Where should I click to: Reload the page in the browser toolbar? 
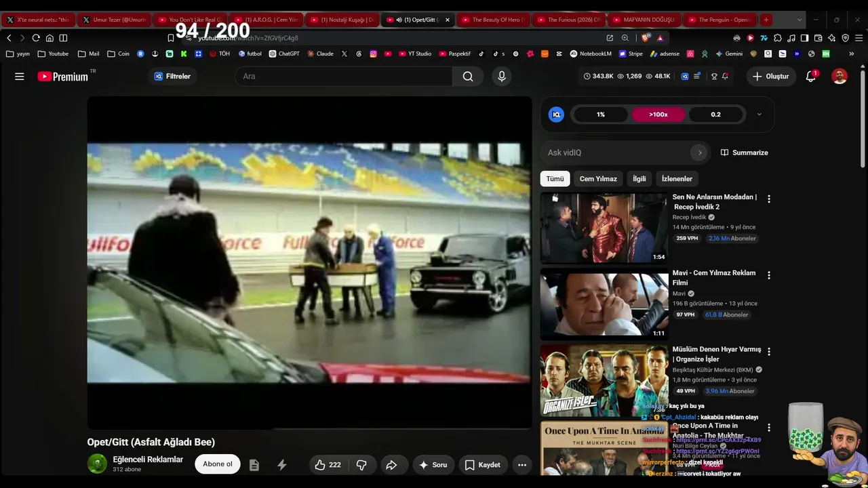(36, 38)
